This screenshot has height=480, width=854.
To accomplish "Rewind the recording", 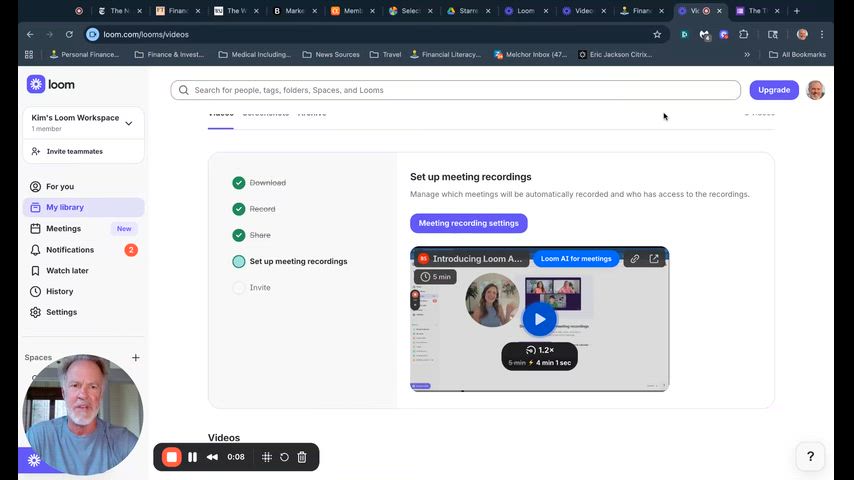I will 212,457.
